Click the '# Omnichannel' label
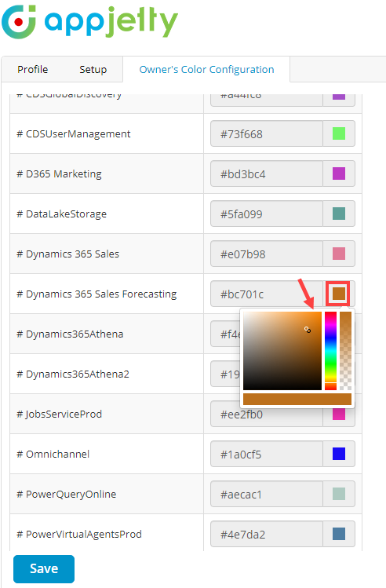 coord(53,454)
